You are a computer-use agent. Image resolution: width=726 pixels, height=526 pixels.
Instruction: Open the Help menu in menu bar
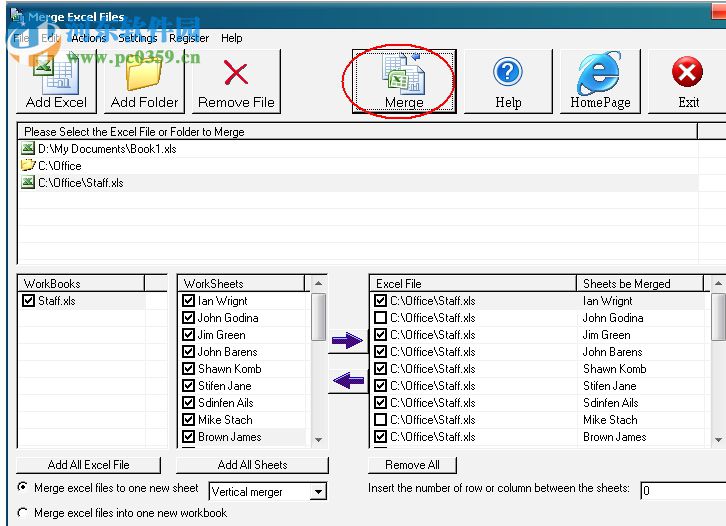232,38
